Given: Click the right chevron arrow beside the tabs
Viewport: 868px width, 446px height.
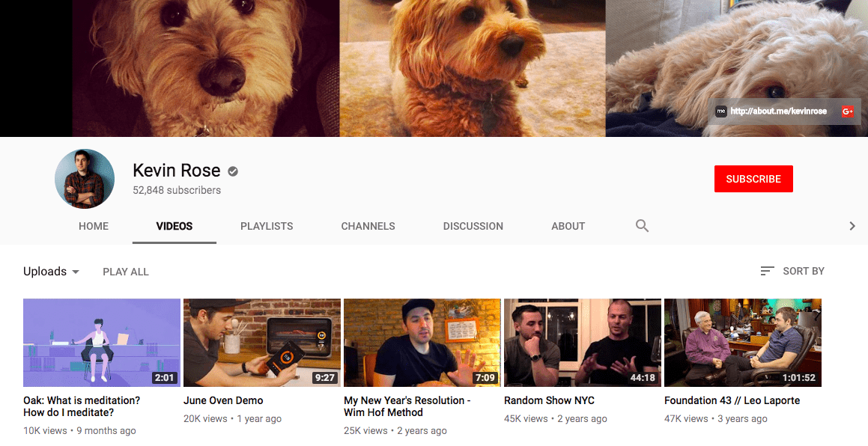Looking at the screenshot, I should (852, 226).
